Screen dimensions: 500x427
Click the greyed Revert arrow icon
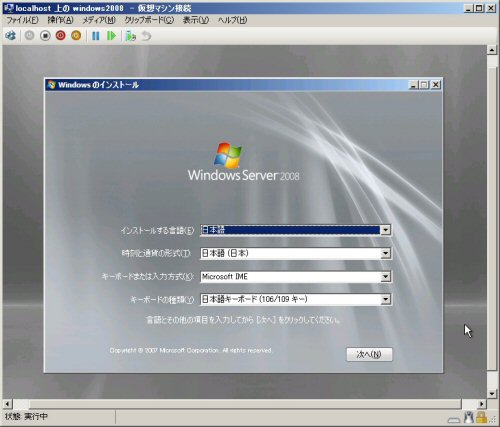click(146, 36)
